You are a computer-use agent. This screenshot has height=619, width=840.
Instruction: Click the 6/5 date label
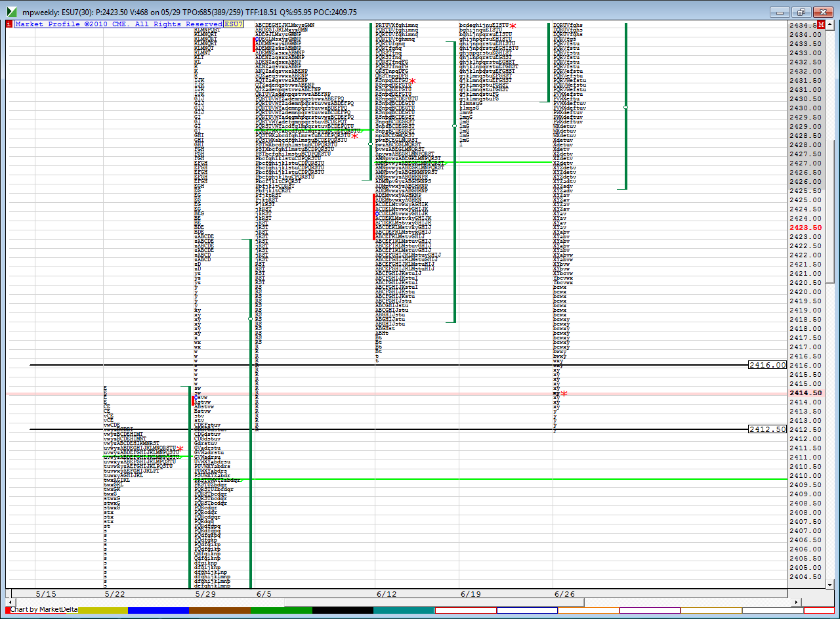(264, 593)
